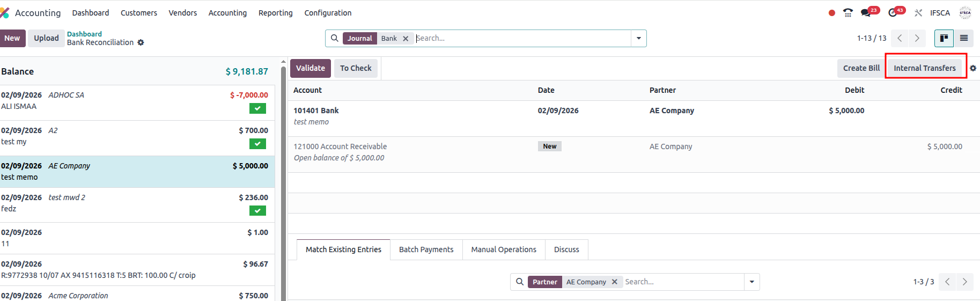
Task: Click the magnifier icon in top search bar
Action: click(x=334, y=38)
